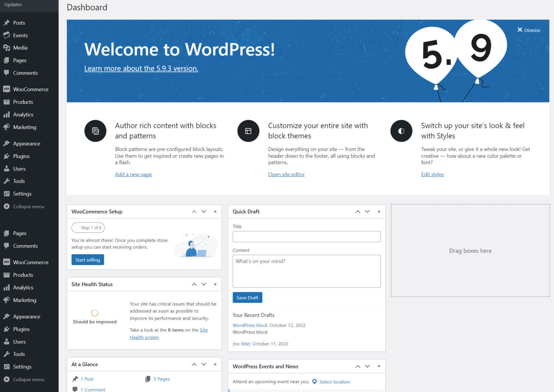Open the Marketing megaphone icon

pyautogui.click(x=7, y=127)
